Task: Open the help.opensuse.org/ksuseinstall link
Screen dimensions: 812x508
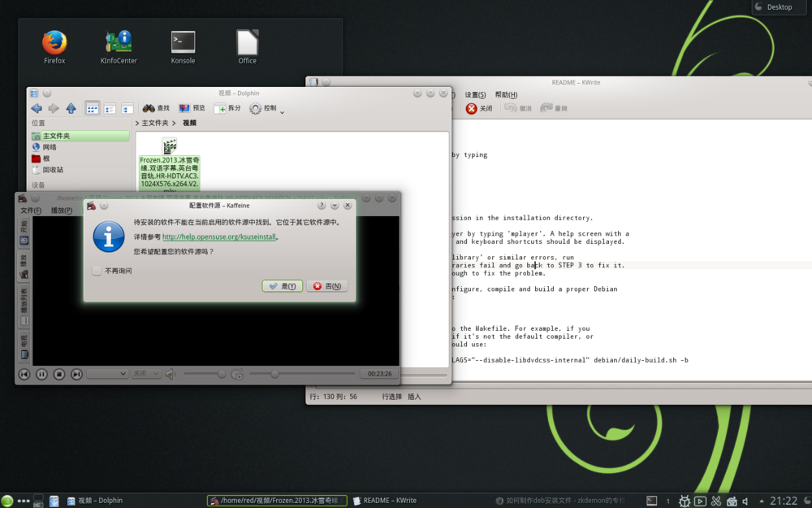Action: pos(219,237)
